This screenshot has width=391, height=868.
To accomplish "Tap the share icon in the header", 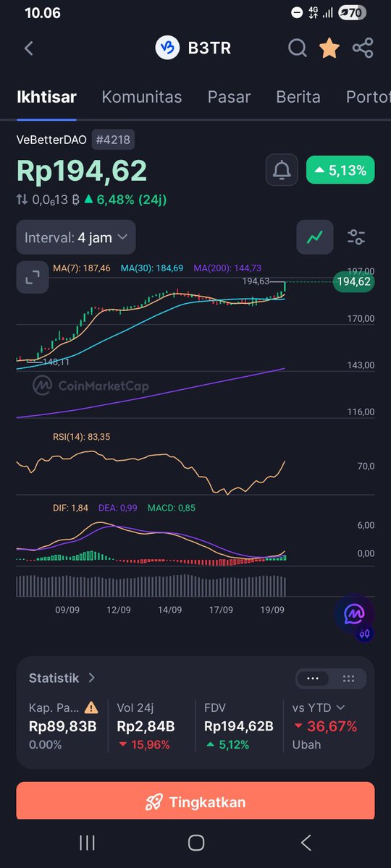I will point(363,48).
